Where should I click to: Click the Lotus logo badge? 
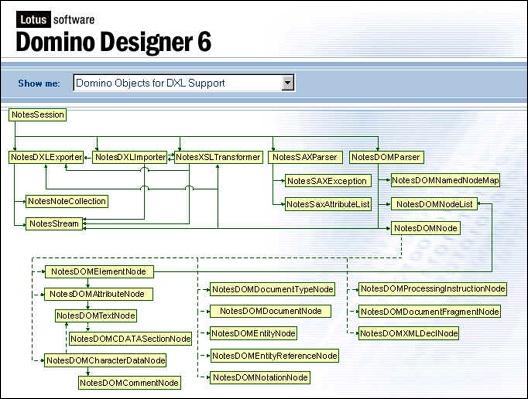click(33, 20)
